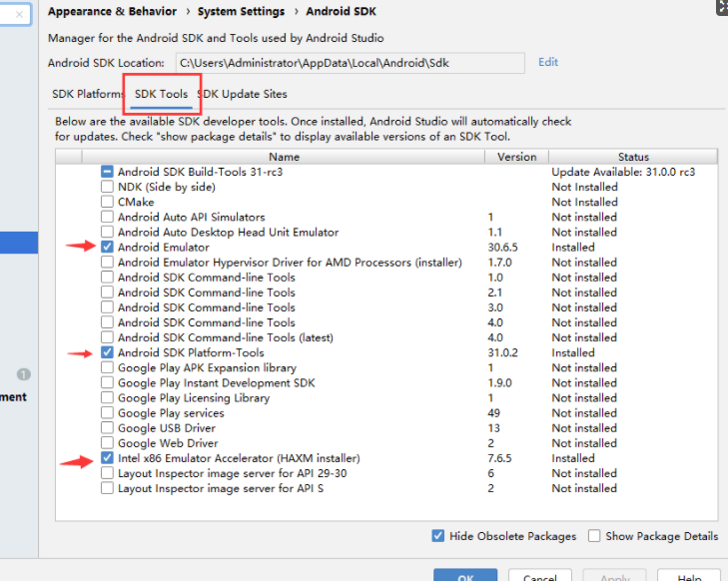Screen dimensions: 728x581
Task: Check Layout Inspector for API S checkbox
Action: pos(107,488)
